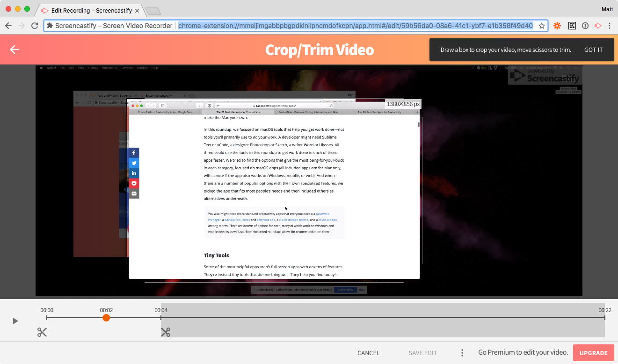Click the Chrome back navigation arrow
The image size is (618, 364).
(x=8, y=26)
